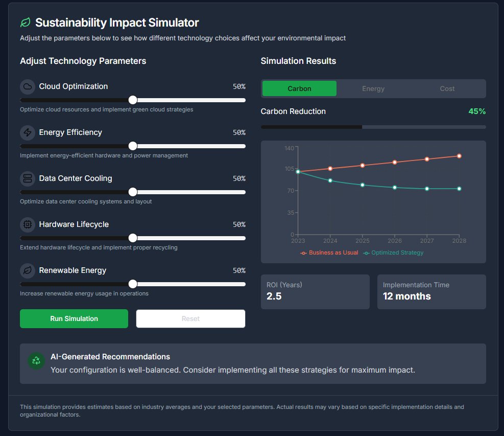Click the server icon for Data Center Cooling

coord(28,178)
